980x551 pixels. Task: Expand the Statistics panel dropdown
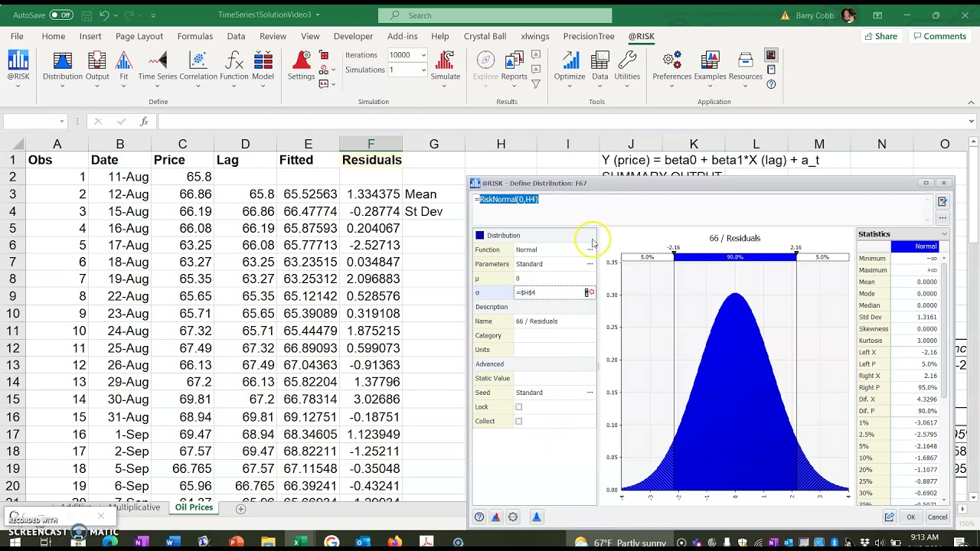pyautogui.click(x=944, y=234)
